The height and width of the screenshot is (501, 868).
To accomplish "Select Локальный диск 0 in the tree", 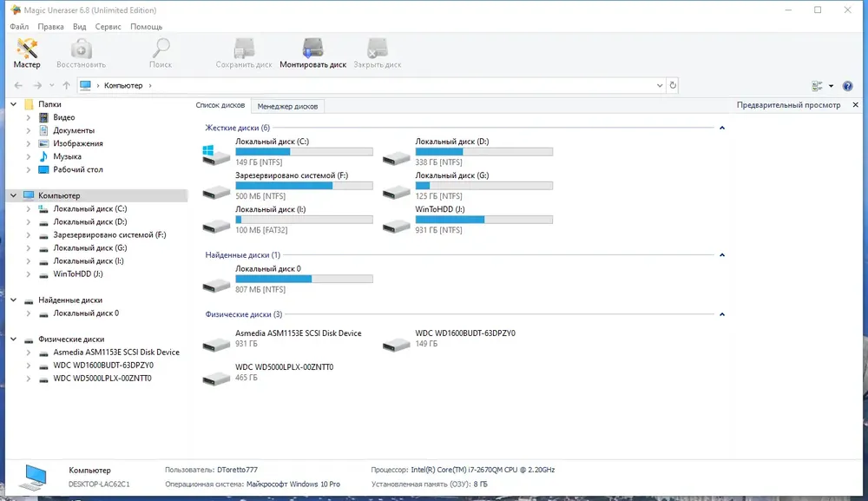I will coord(86,313).
